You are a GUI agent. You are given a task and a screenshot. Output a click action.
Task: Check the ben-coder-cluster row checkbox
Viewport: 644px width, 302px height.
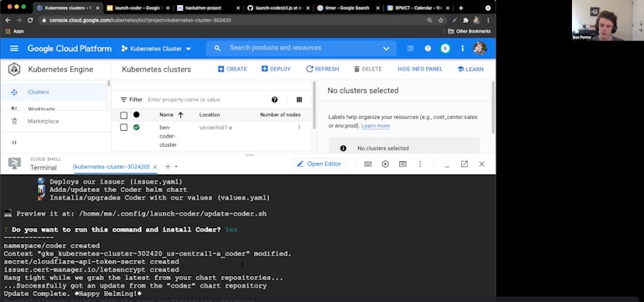(123, 128)
